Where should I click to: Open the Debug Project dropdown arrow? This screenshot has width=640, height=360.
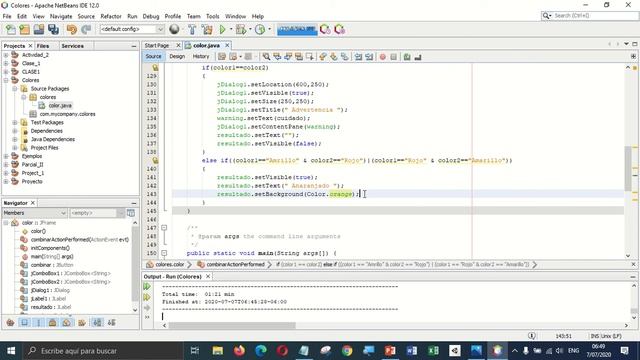[250, 29]
